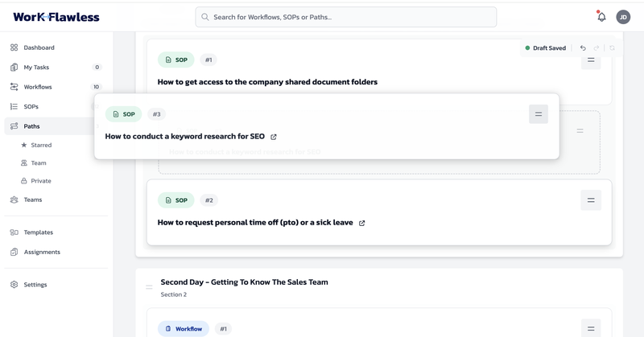Click the sync refresh icon
Viewport: 644px width, 337px height.
pos(612,48)
